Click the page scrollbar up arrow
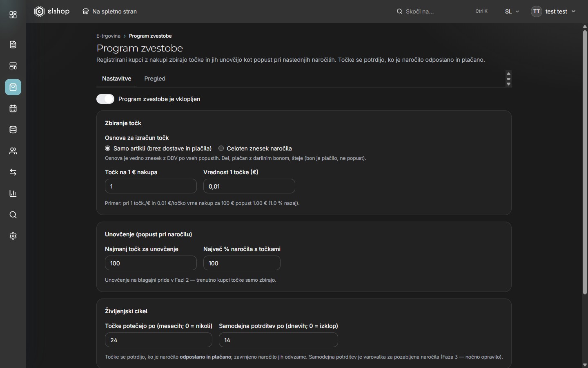 point(585,27)
